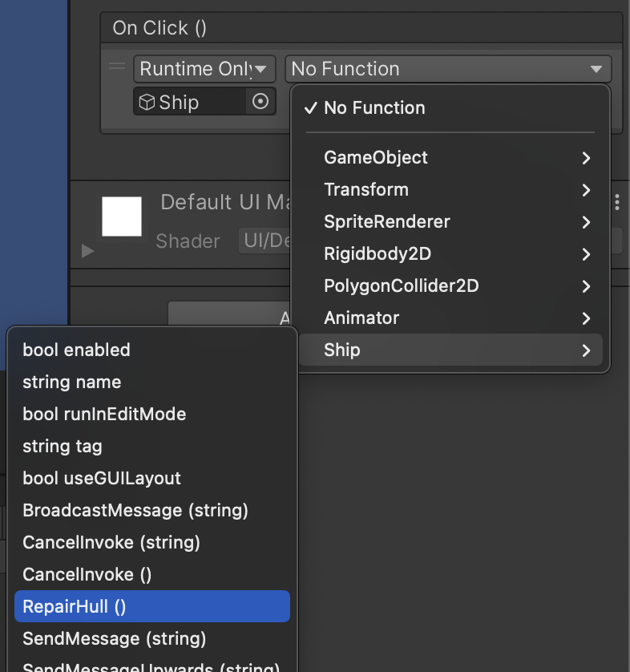
Task: Click the material's three-dot options menu
Action: [x=617, y=201]
